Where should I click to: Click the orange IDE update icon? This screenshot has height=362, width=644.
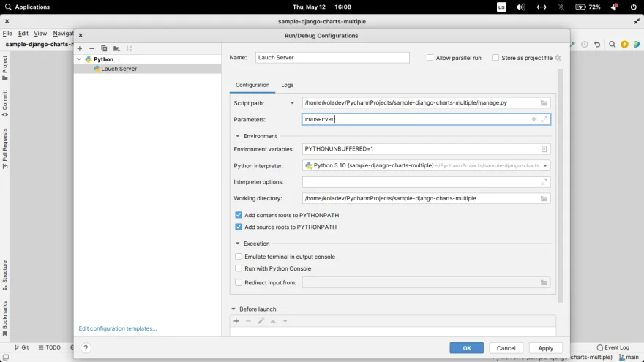tap(624, 45)
